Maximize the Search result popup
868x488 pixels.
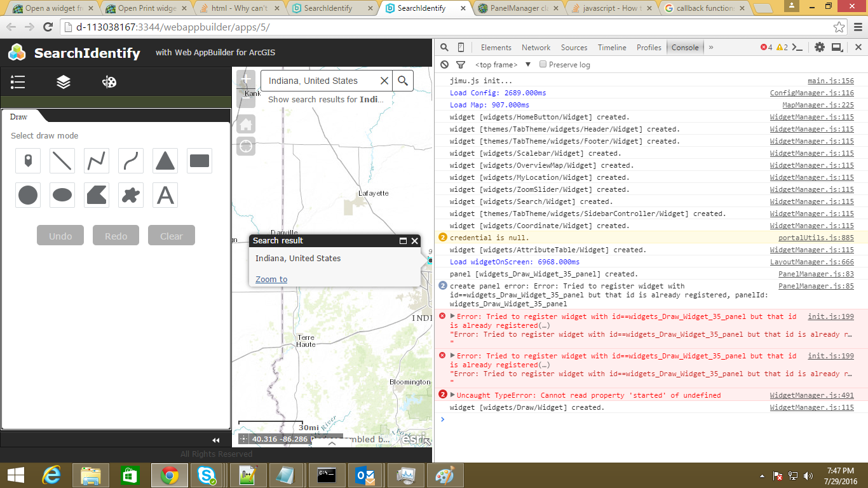[403, 241]
